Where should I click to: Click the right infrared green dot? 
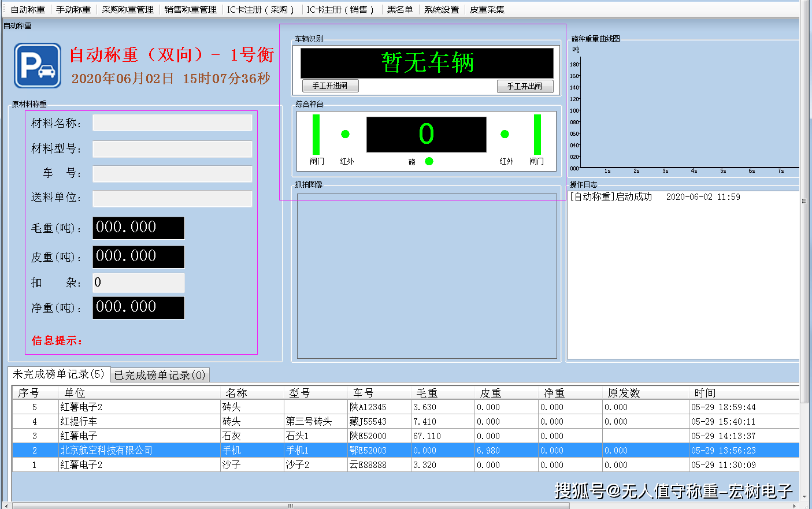(505, 134)
